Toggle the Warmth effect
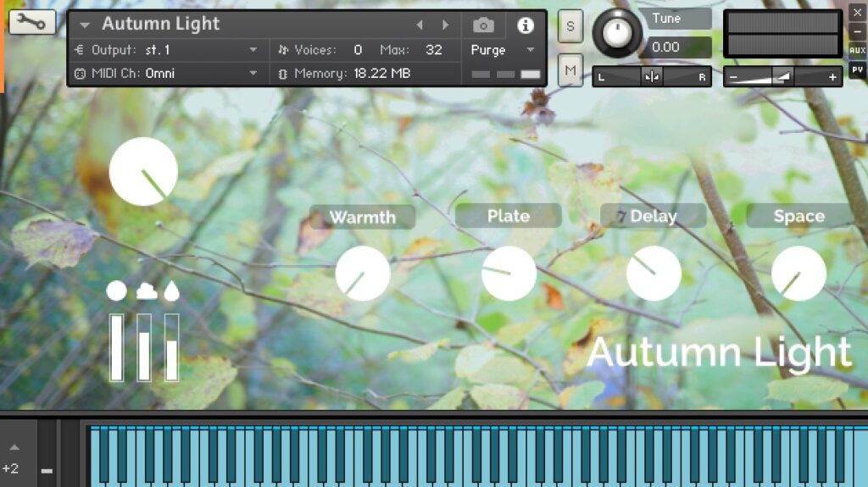 362,217
